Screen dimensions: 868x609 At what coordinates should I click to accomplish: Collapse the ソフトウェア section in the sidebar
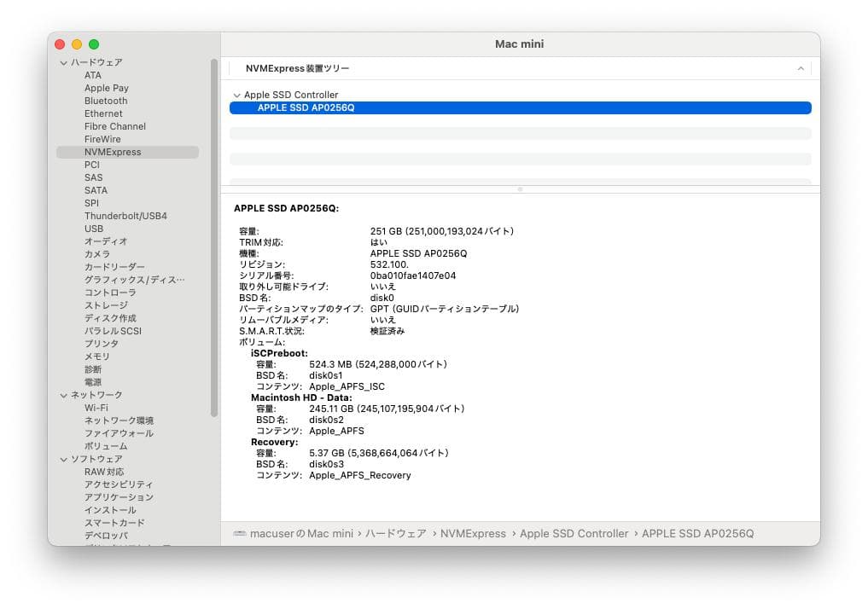click(x=64, y=459)
